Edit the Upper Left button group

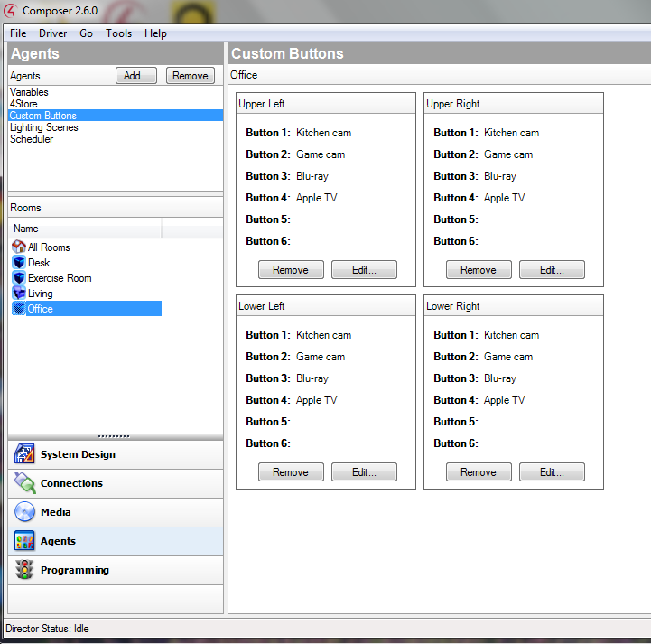(x=364, y=270)
